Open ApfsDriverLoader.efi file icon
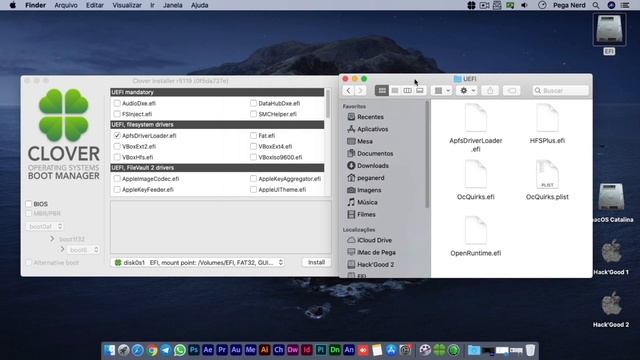 click(476, 118)
